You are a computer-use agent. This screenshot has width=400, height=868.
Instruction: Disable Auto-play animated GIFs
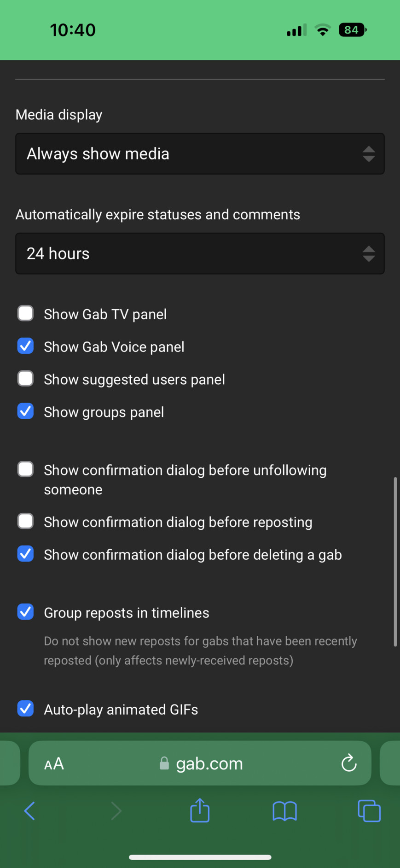click(x=25, y=709)
